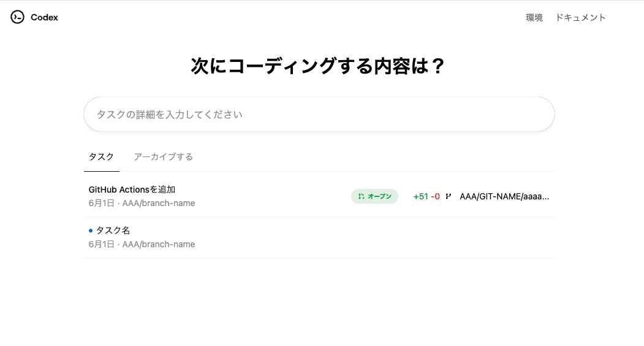Switch to the アーカイブする tab
This screenshot has height=346, width=644.
pyautogui.click(x=163, y=157)
